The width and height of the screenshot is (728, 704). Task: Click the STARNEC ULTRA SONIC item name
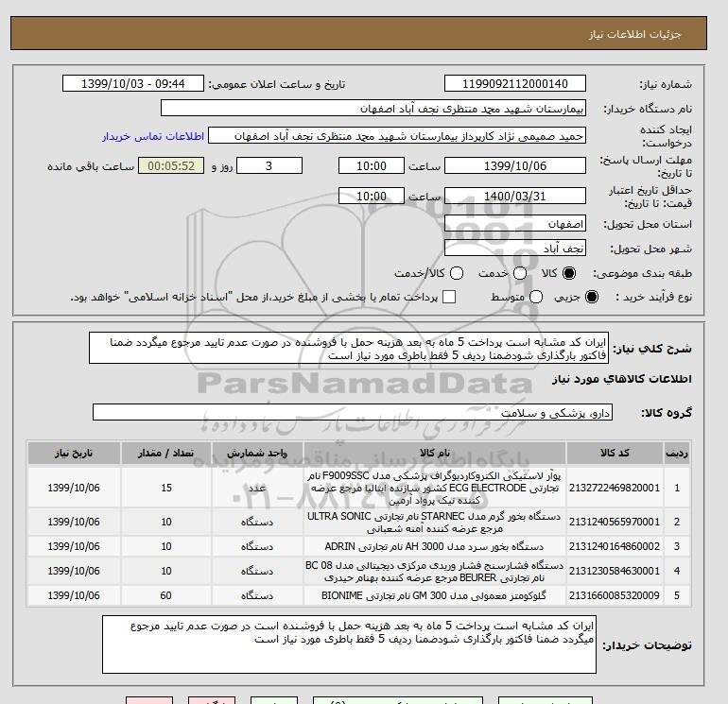tap(435, 522)
